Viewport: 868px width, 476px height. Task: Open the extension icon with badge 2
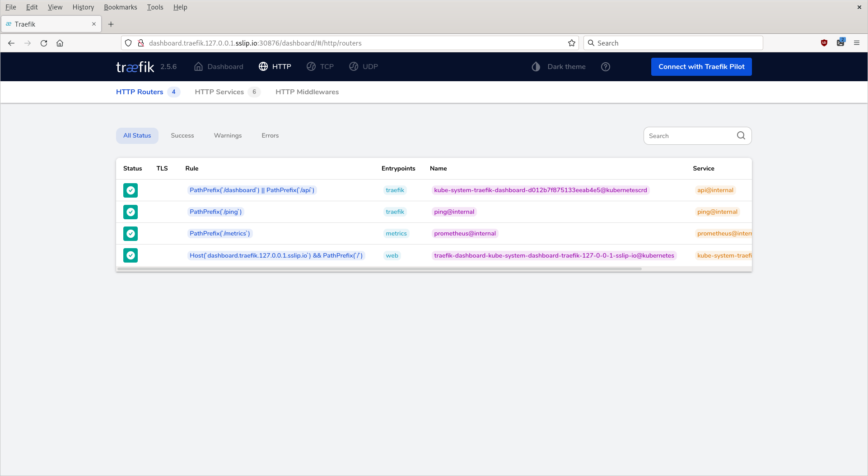pyautogui.click(x=840, y=42)
